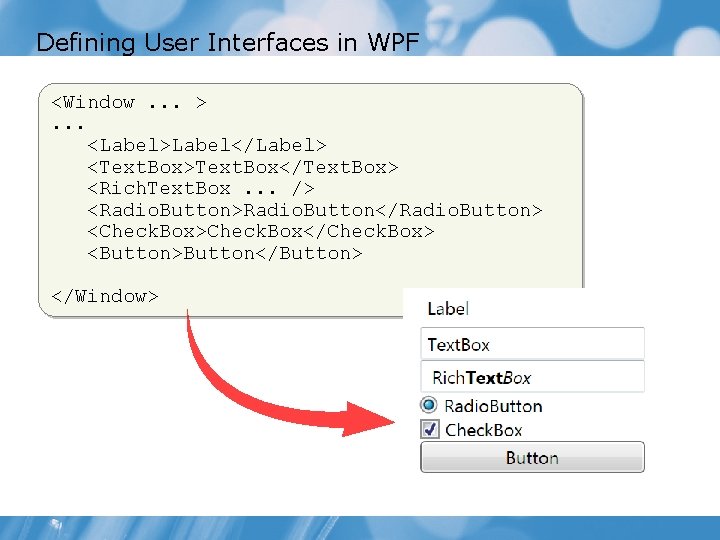Click the <Label>Label</Label> code line

pos(207,145)
